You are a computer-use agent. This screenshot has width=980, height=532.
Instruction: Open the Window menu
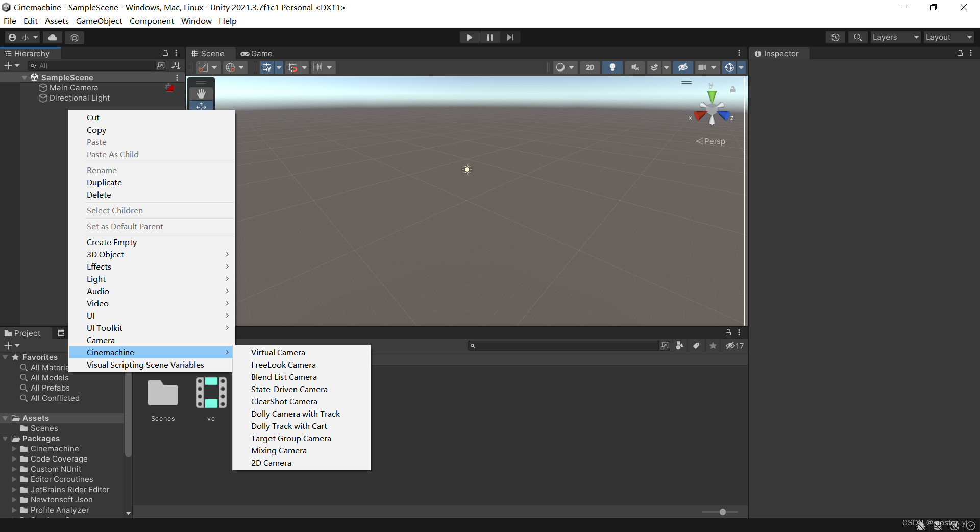(x=196, y=21)
